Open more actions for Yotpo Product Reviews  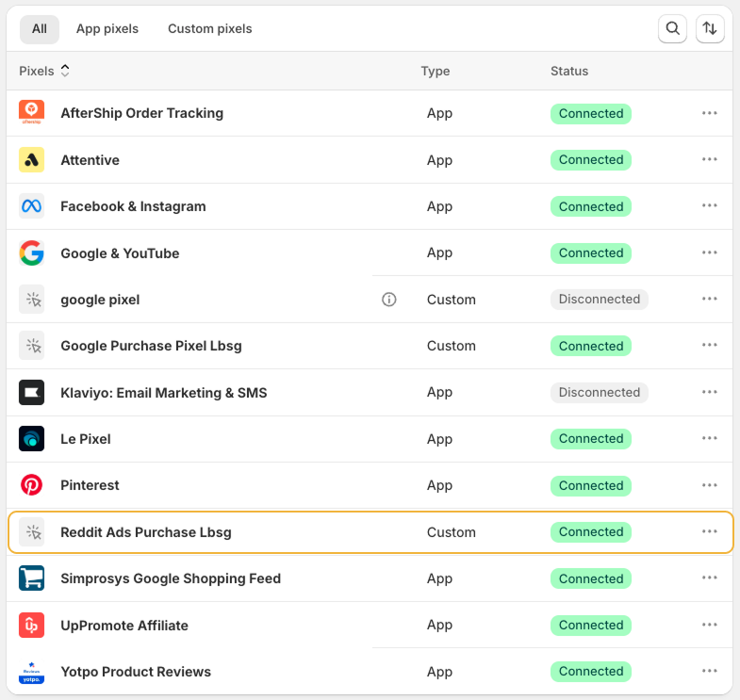pyautogui.click(x=709, y=671)
